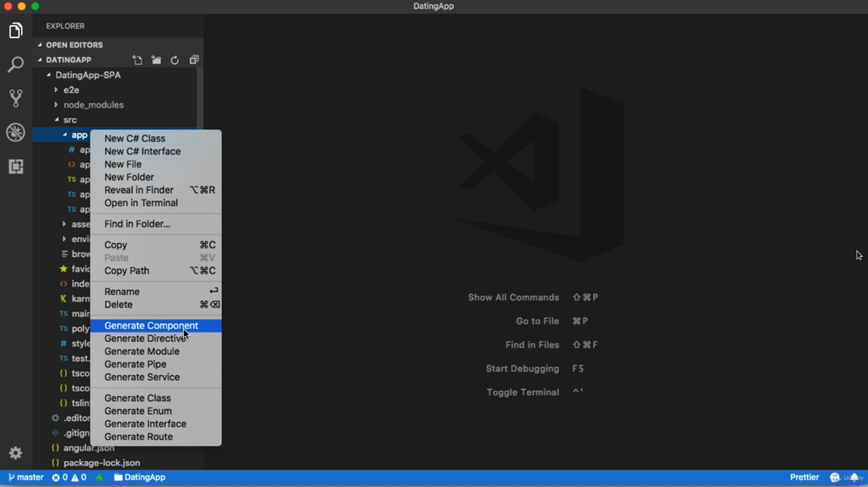
Task: Click the notification bell in status bar
Action: (854, 477)
